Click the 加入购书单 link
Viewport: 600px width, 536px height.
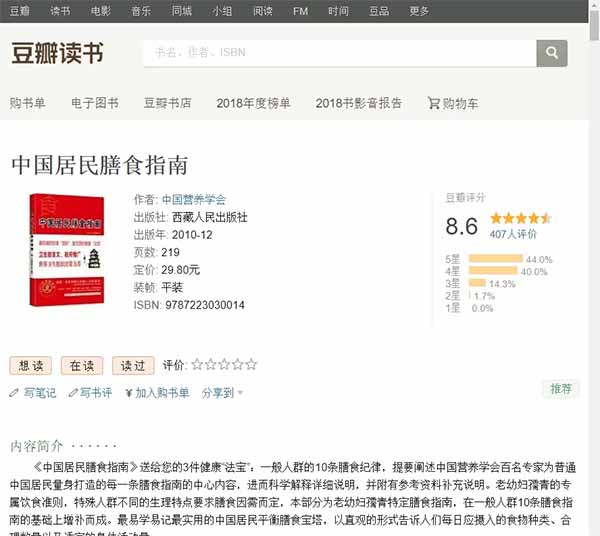click(x=162, y=393)
